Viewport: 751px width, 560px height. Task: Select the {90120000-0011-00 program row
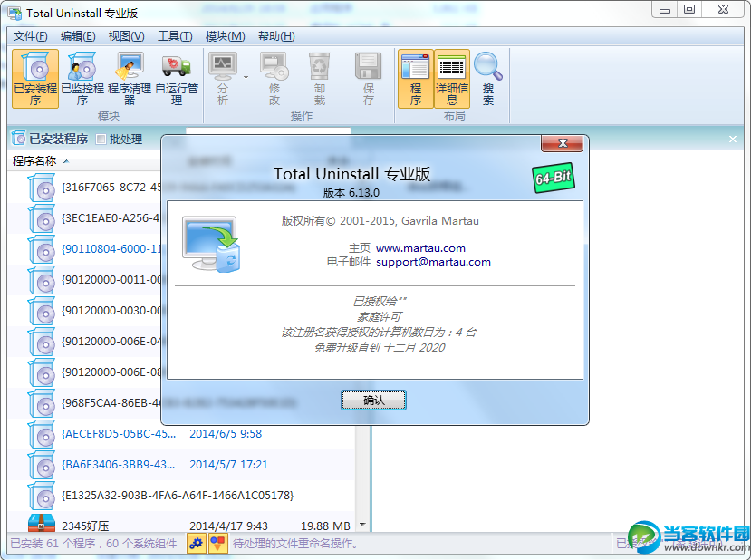point(84,280)
